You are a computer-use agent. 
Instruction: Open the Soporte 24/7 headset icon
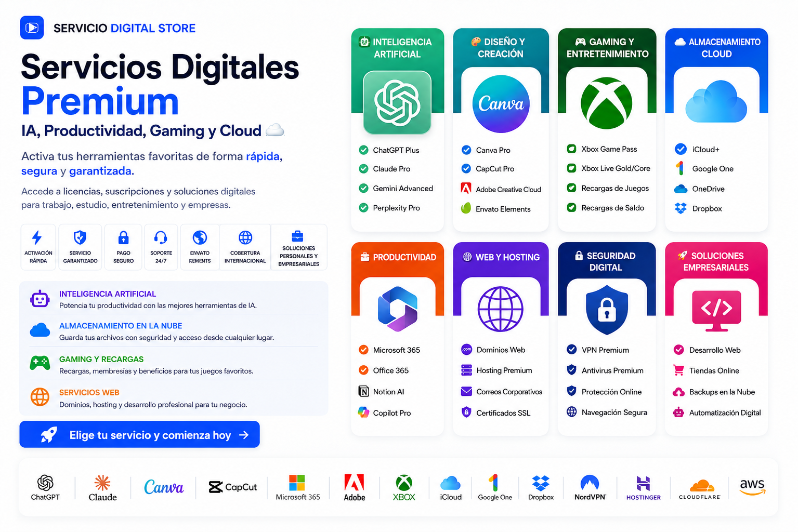tap(161, 237)
